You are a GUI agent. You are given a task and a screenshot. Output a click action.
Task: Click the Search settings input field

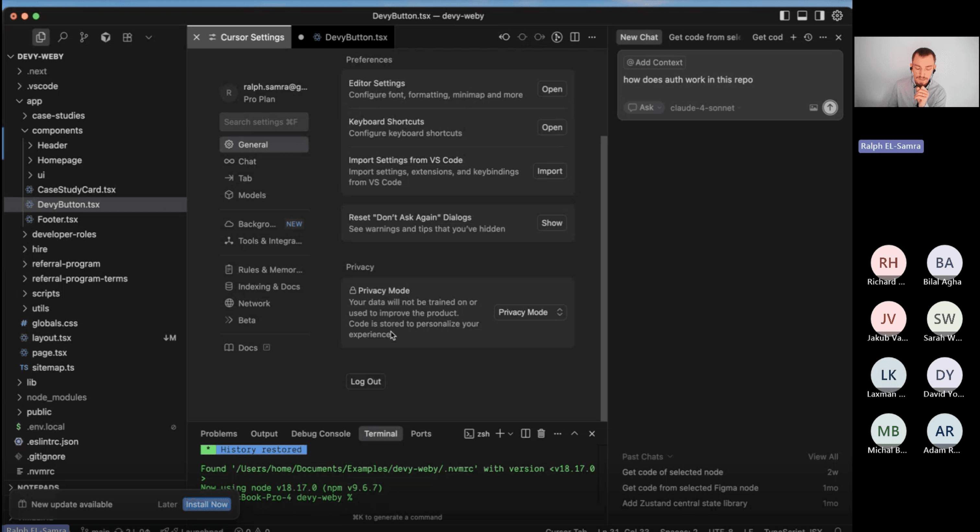coord(264,122)
